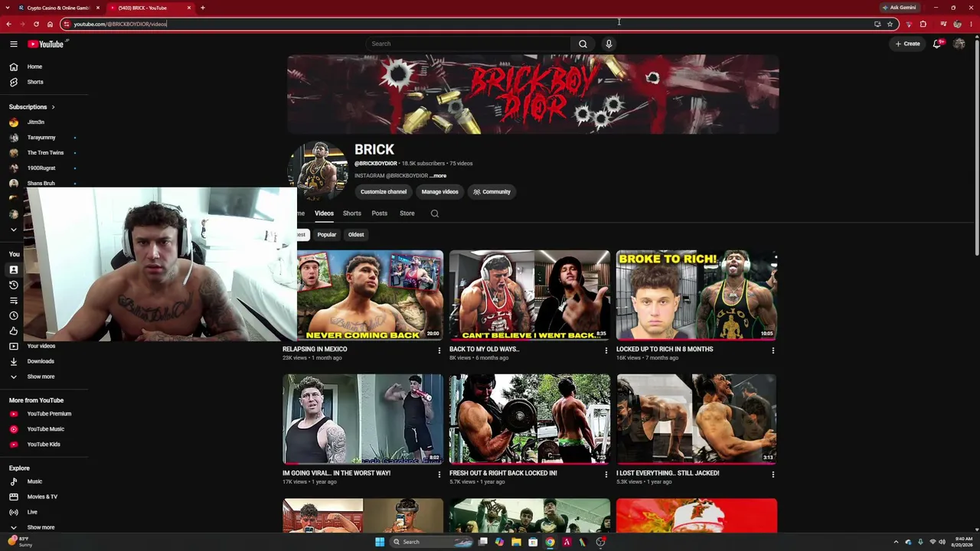Image resolution: width=980 pixels, height=551 pixels.
Task: Open the YouTube guide hamburger menu
Action: pyautogui.click(x=14, y=44)
